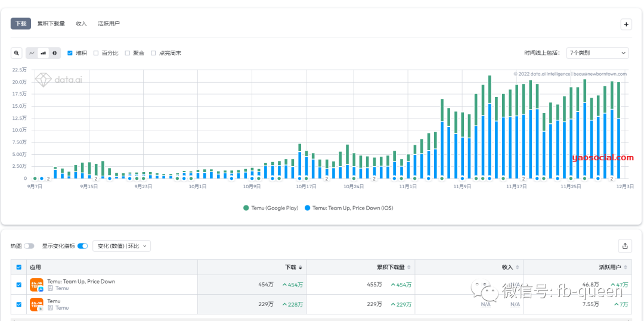Image resolution: width=644 pixels, height=321 pixels.
Task: Select the 收入 tab
Action: [x=81, y=24]
